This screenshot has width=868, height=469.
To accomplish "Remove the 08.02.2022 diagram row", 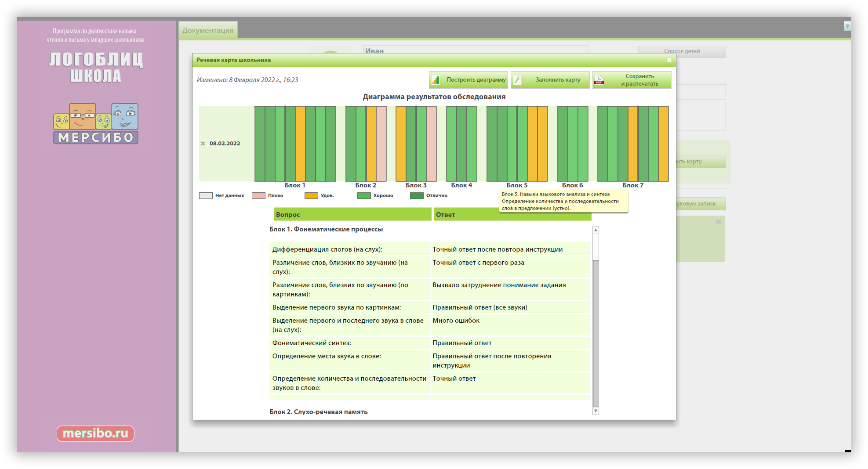I will coord(203,144).
